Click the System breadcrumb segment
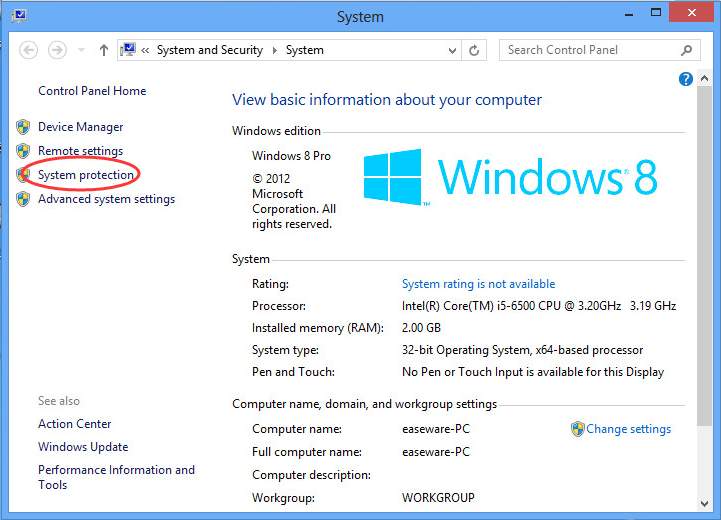 (x=304, y=50)
